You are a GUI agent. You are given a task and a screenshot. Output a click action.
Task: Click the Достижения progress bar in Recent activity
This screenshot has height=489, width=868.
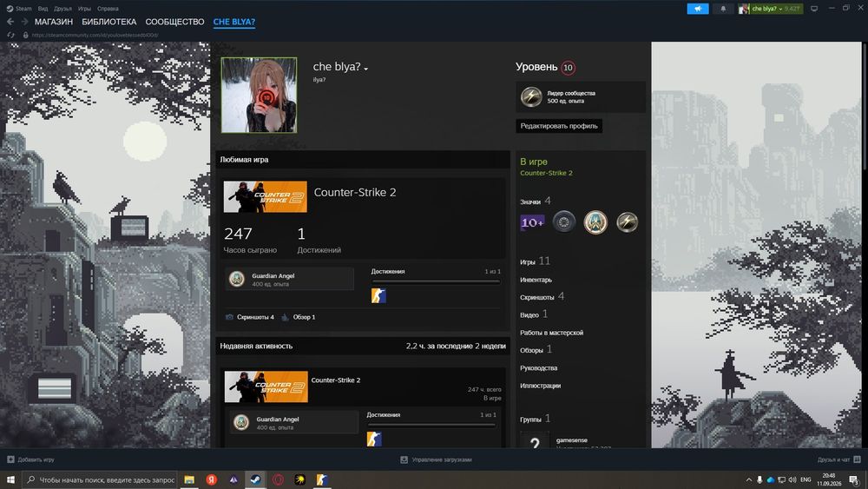[431, 426]
